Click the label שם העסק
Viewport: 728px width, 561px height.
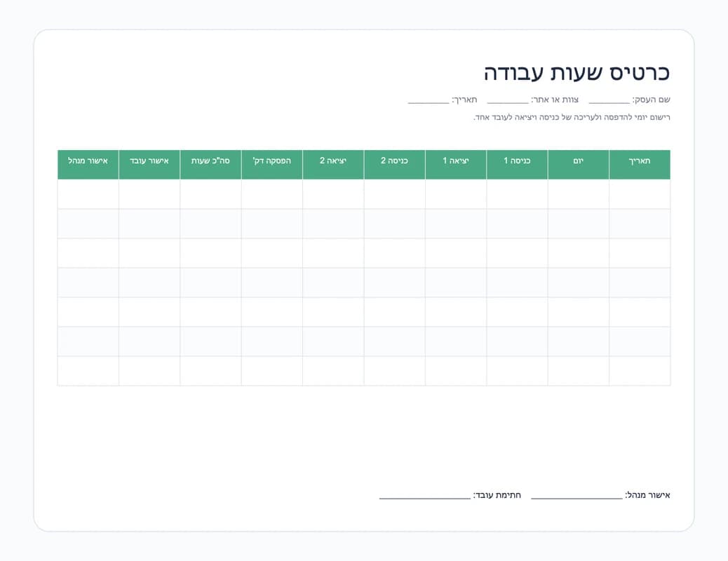pyautogui.click(x=652, y=100)
